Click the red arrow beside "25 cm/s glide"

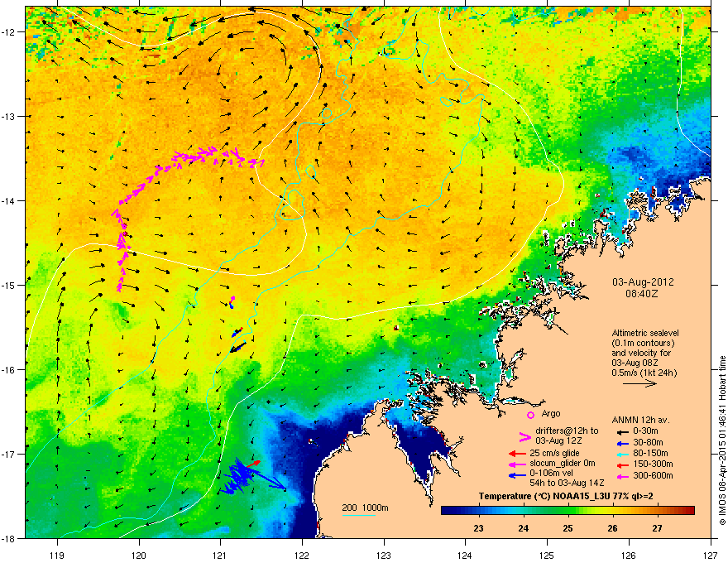pos(517,454)
